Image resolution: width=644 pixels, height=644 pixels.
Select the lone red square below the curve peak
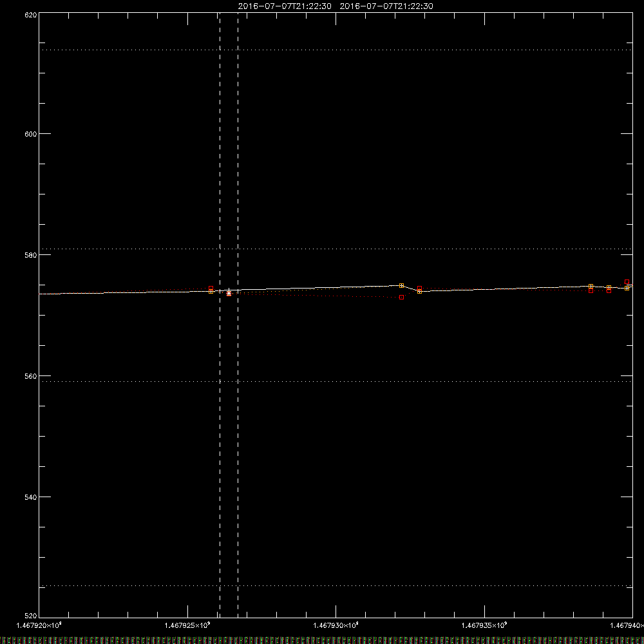(x=402, y=298)
